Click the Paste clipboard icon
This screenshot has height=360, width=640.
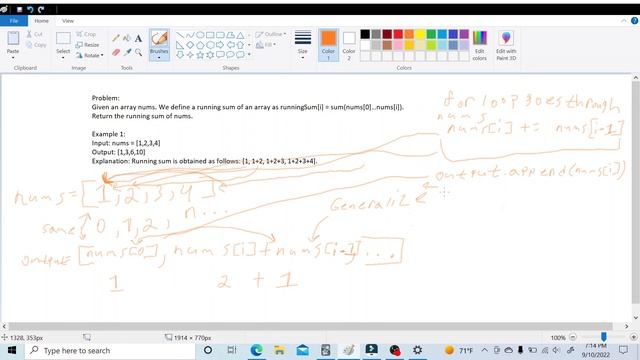tap(13, 38)
